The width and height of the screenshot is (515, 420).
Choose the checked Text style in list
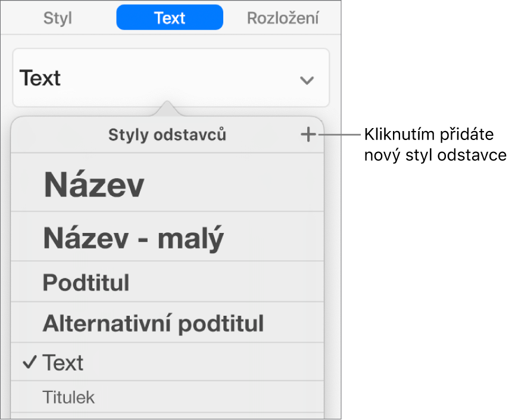tap(63, 362)
